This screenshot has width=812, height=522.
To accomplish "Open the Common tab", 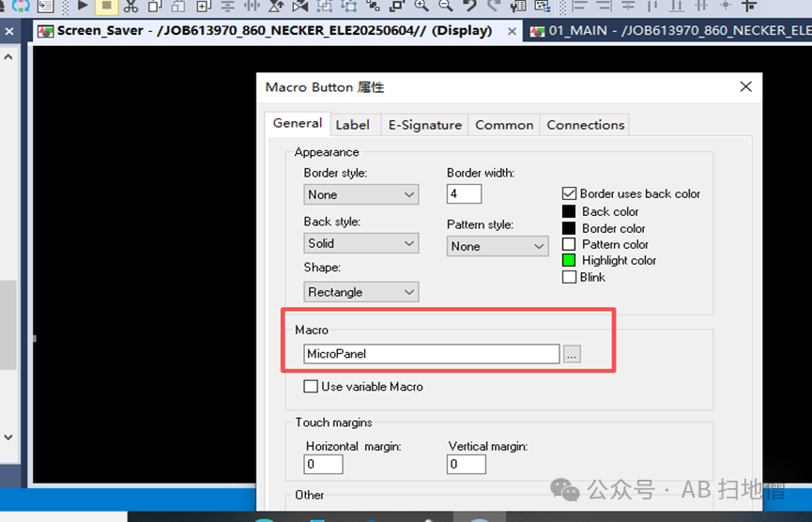I will [504, 125].
